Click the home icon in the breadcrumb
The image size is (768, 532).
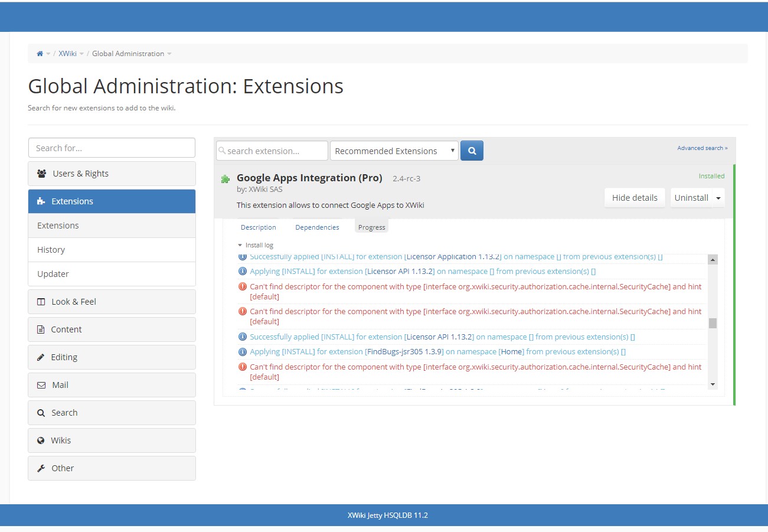(x=39, y=53)
